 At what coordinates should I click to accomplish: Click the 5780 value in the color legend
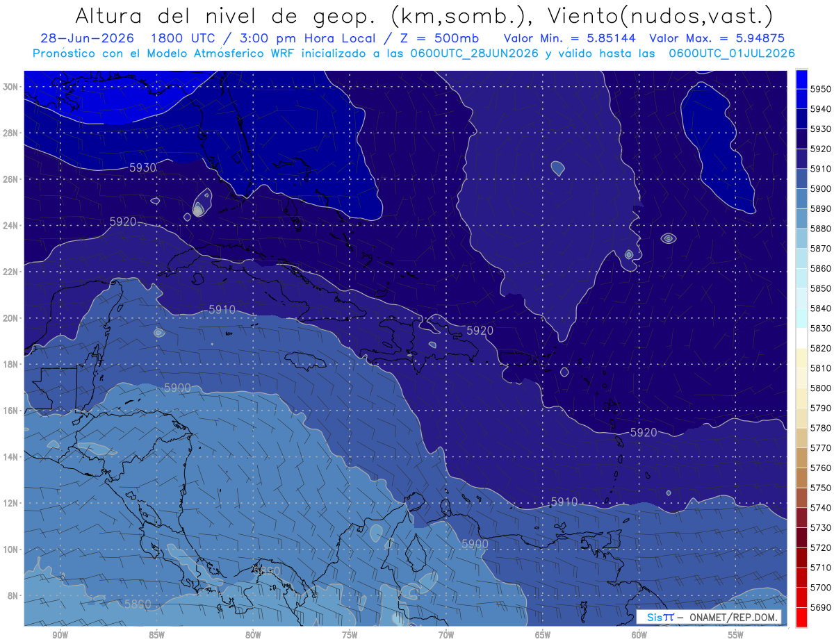click(820, 427)
